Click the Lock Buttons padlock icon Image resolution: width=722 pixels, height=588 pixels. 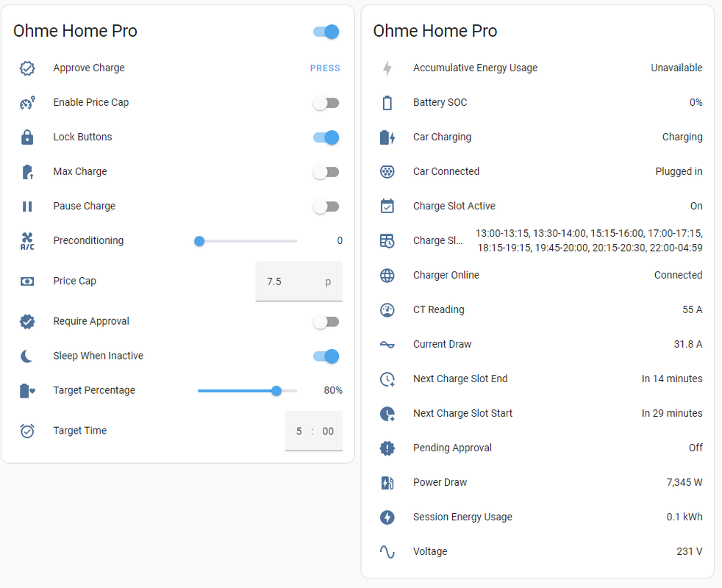pos(27,137)
